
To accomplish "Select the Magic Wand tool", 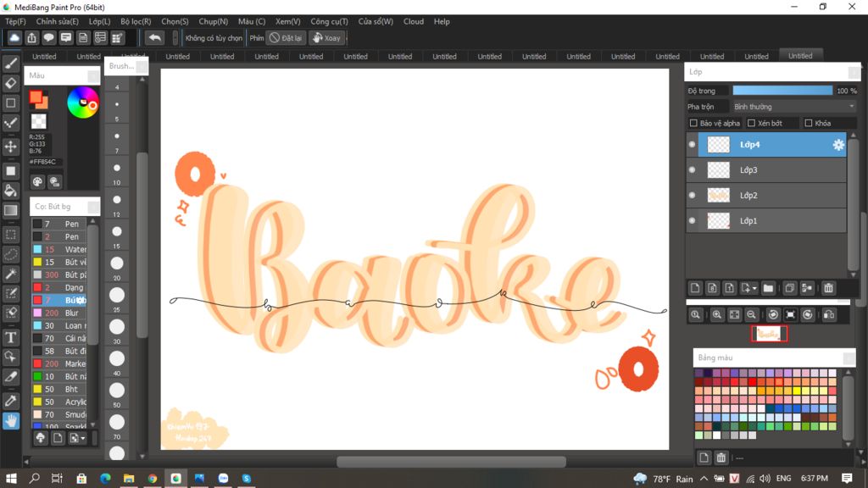I will point(10,274).
